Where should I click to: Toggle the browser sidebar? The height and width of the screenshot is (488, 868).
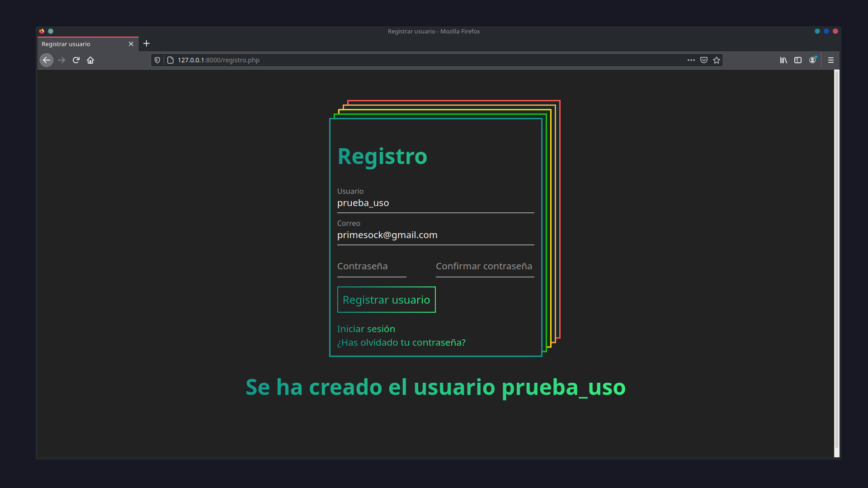point(798,60)
